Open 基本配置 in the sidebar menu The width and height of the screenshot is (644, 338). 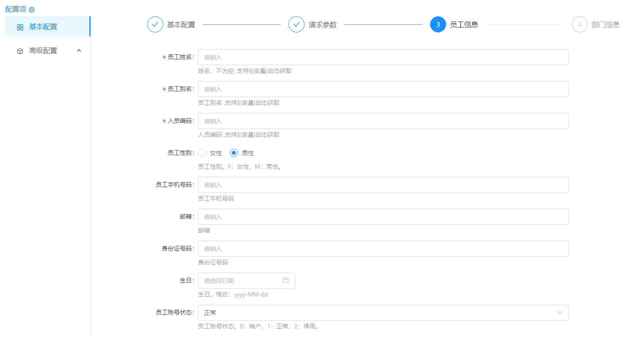click(43, 27)
